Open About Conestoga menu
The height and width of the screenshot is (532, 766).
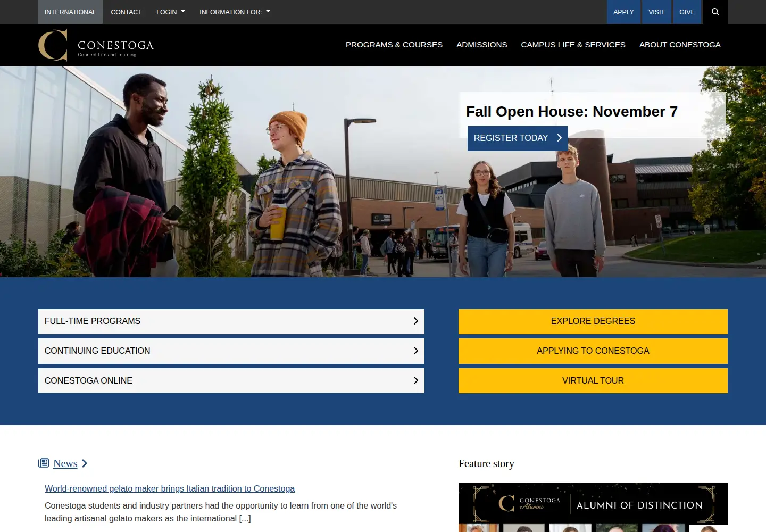coord(680,45)
